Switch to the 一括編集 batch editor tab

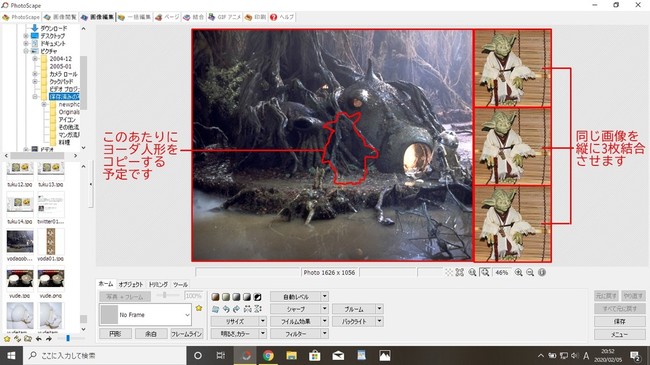[x=134, y=17]
